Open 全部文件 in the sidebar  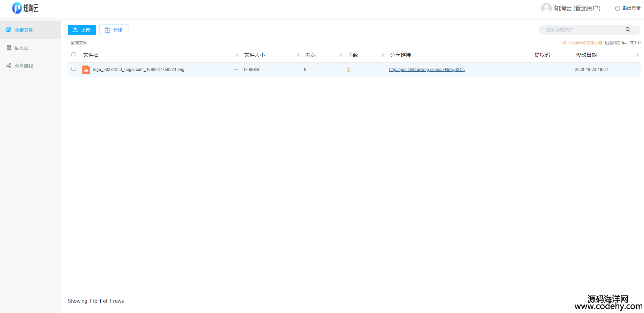pos(31,30)
